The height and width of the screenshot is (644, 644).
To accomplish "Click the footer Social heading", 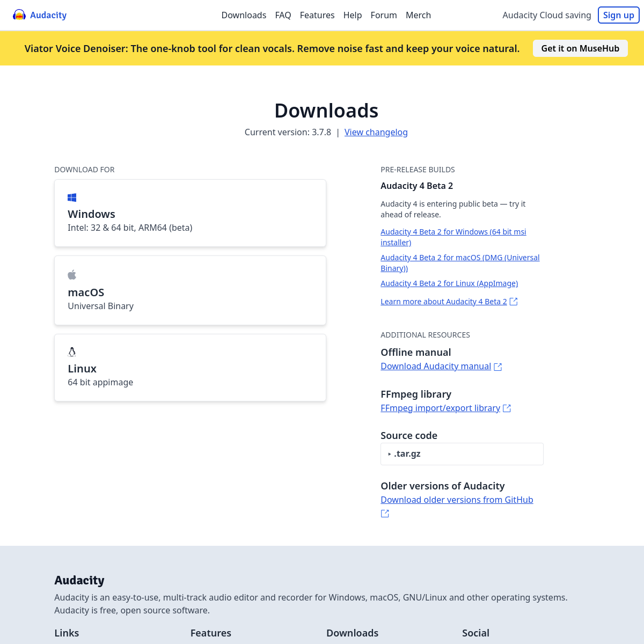I will coord(475,633).
